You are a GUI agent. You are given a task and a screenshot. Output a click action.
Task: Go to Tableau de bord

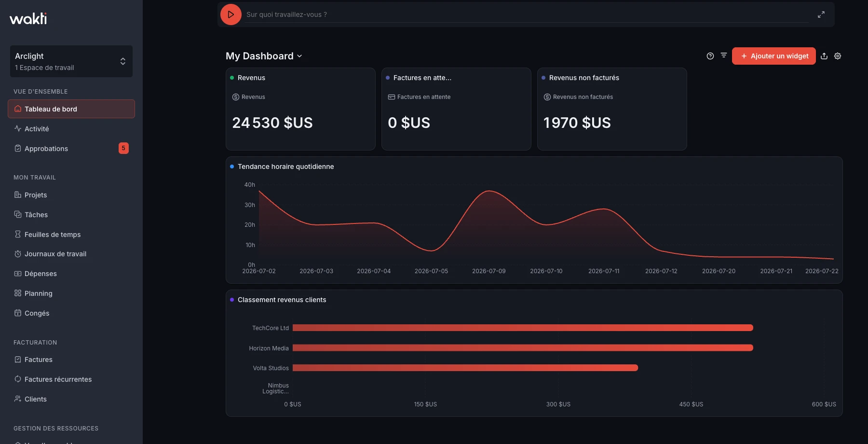[x=71, y=109]
